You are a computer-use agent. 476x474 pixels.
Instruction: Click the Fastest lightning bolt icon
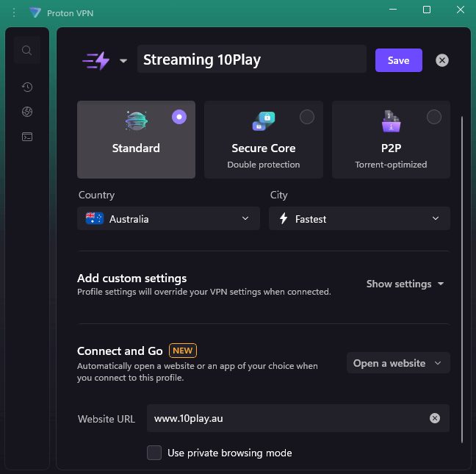coord(284,218)
